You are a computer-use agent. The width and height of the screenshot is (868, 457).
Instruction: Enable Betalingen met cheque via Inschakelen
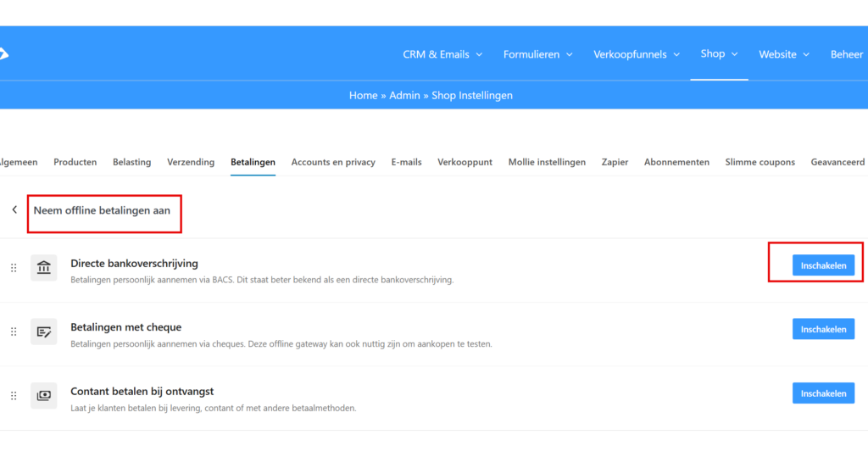tap(823, 329)
